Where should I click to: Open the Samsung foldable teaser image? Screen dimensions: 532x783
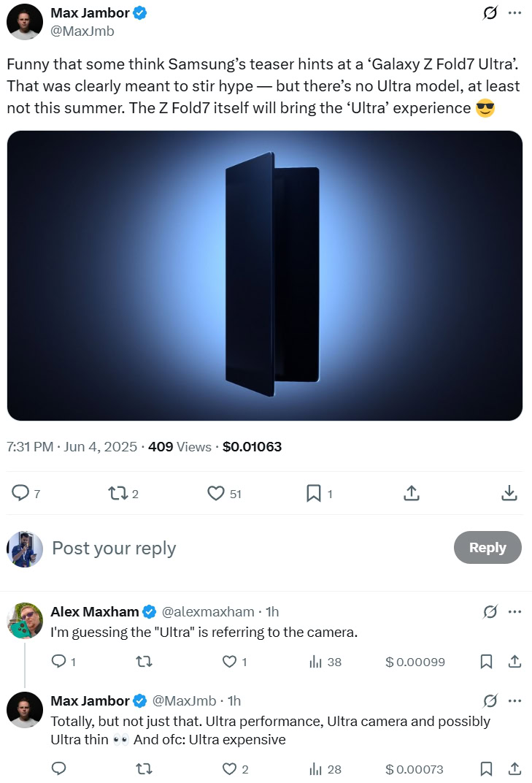[265, 275]
